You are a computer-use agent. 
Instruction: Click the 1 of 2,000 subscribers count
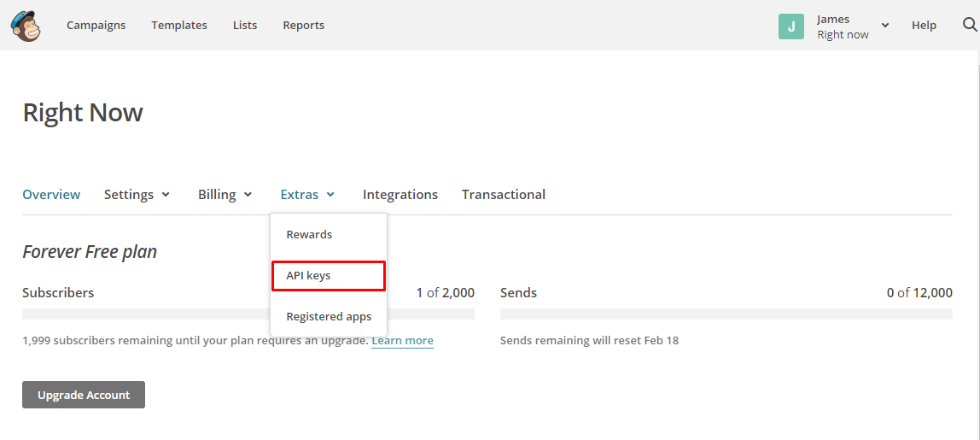coord(446,293)
